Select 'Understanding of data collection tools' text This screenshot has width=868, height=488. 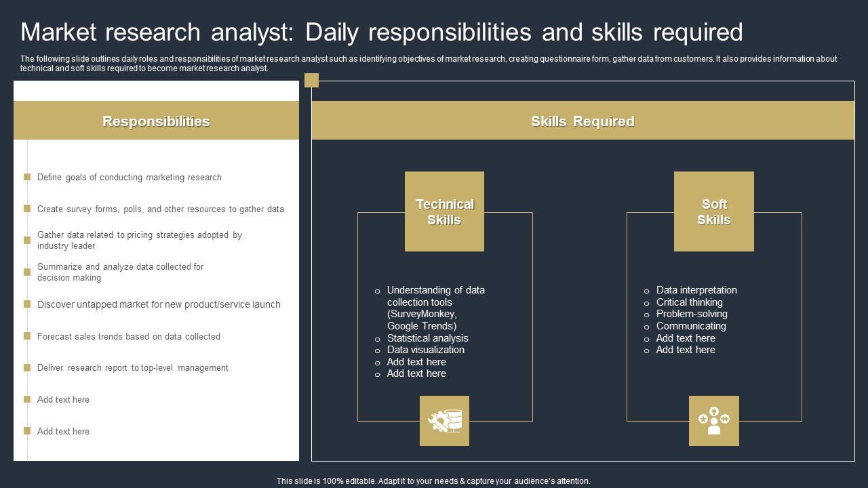click(436, 308)
